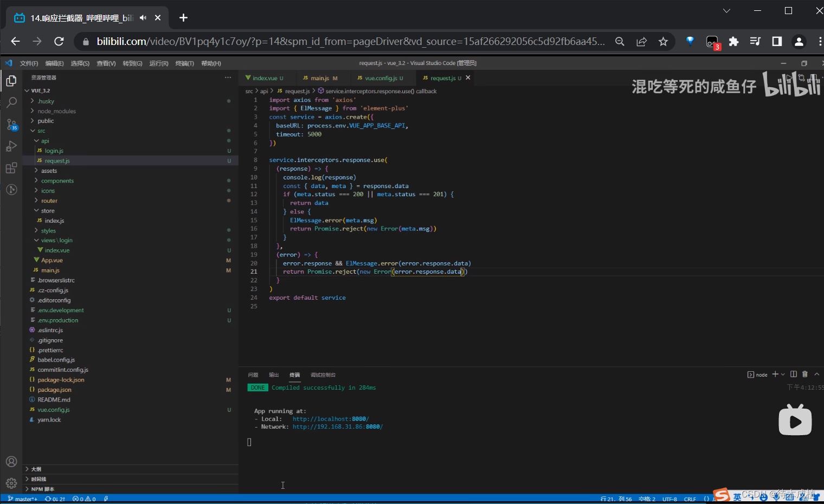This screenshot has height=504, width=824.
Task: Expand the router folder
Action: (x=49, y=201)
